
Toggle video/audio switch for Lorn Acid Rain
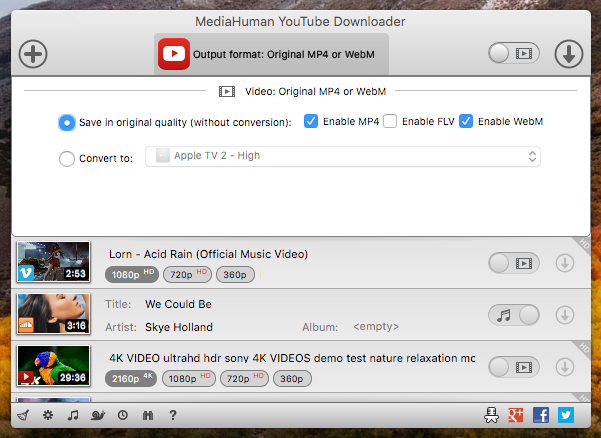514,263
